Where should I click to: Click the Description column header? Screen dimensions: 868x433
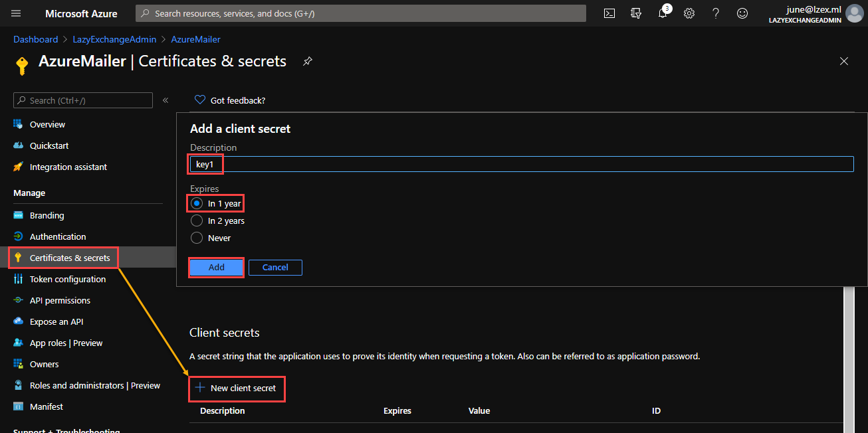click(223, 410)
